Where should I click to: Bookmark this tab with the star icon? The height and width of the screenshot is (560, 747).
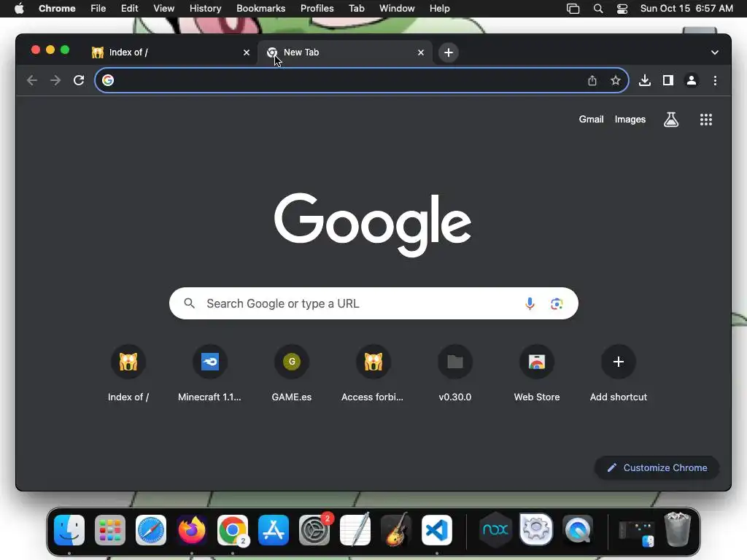(616, 80)
